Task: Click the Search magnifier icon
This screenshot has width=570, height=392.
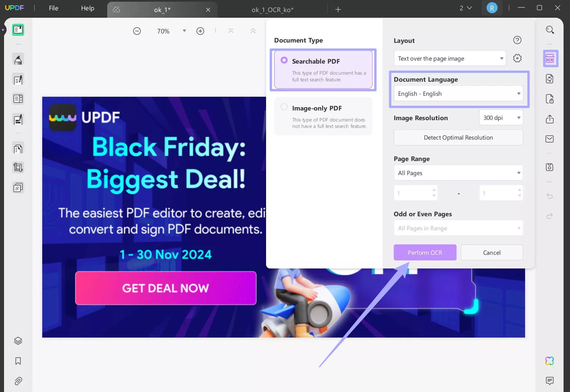Action: pyautogui.click(x=550, y=30)
